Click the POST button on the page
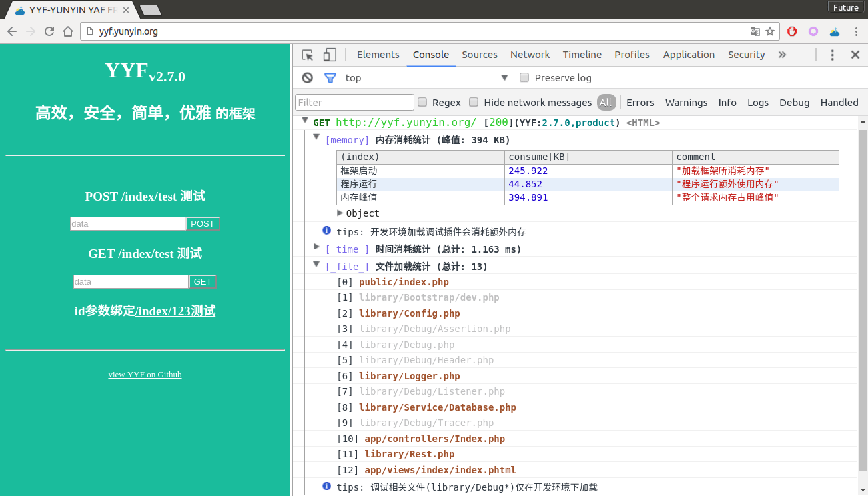868x496 pixels. (203, 224)
